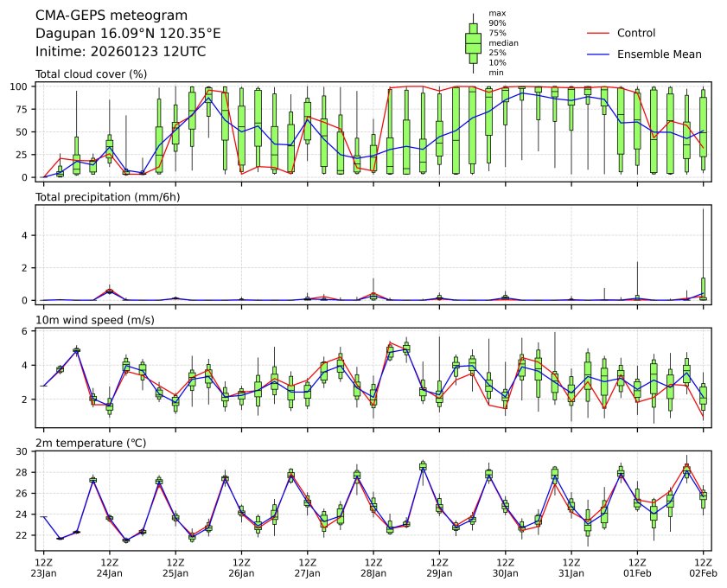Viewport: 727px width, 588px height.
Task: Click the green box-plot legend icon
Action: (473, 43)
